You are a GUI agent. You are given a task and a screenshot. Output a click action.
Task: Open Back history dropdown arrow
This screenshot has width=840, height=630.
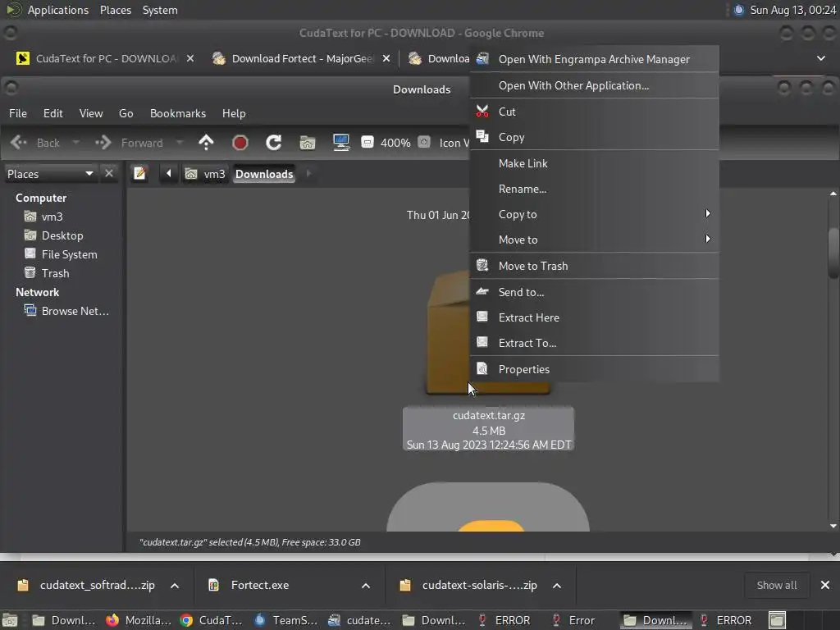(76, 143)
